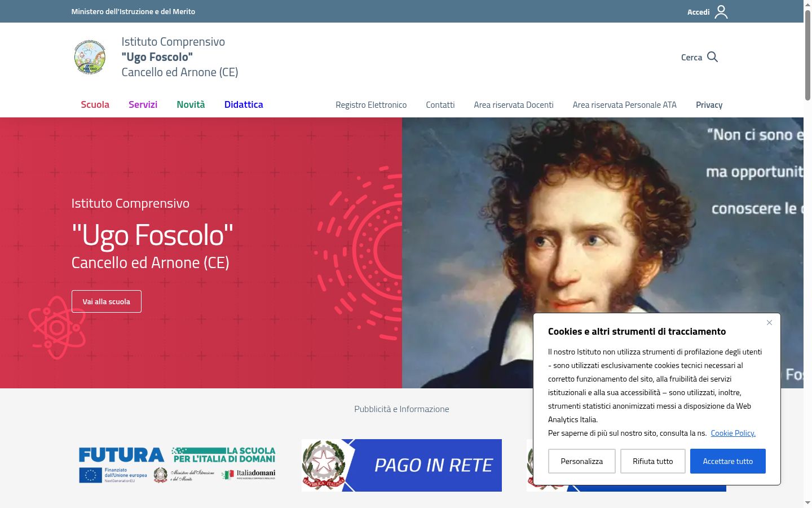Screen dimensions: 812x508
Task: Open the Cookie Policy link
Action: coord(733,433)
